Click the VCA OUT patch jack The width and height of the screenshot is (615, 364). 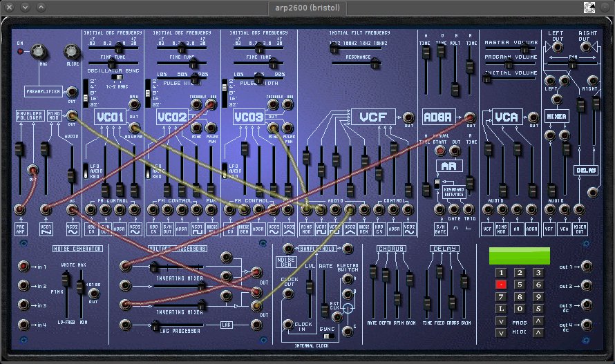(x=533, y=117)
